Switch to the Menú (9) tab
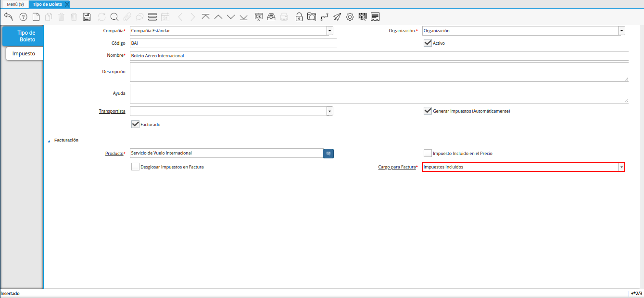The image size is (644, 298). pos(15,4)
